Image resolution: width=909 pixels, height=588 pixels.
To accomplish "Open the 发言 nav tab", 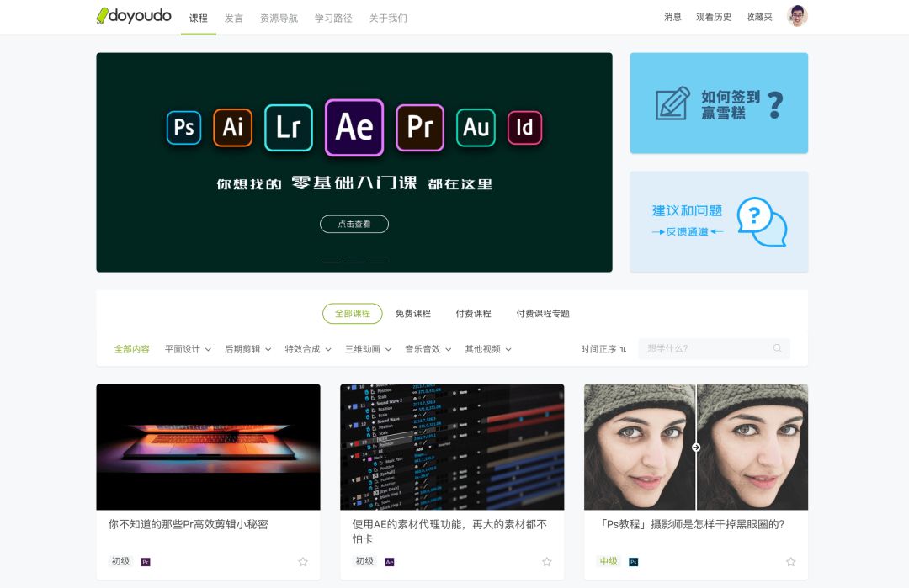I will pos(234,18).
